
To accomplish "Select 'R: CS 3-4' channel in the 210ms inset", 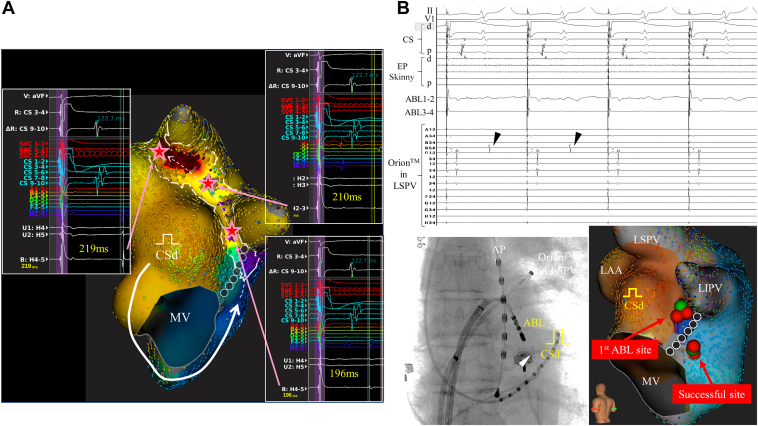I will [x=292, y=71].
